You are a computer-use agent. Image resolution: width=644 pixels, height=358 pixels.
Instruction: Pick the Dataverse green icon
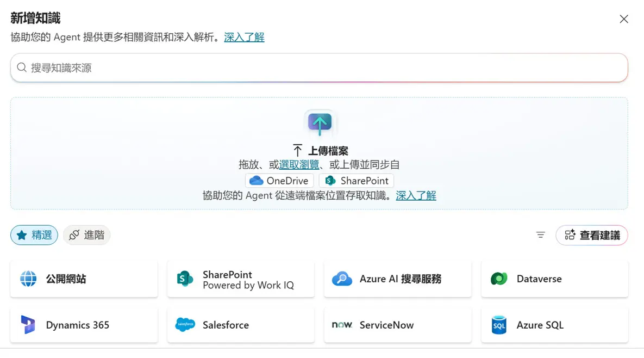click(499, 279)
